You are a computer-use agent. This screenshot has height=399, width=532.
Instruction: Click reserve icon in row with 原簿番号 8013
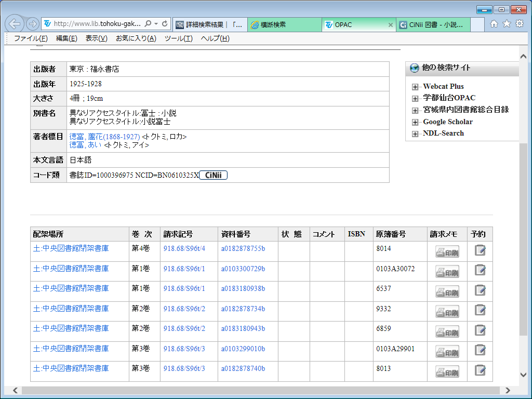pyautogui.click(x=480, y=370)
